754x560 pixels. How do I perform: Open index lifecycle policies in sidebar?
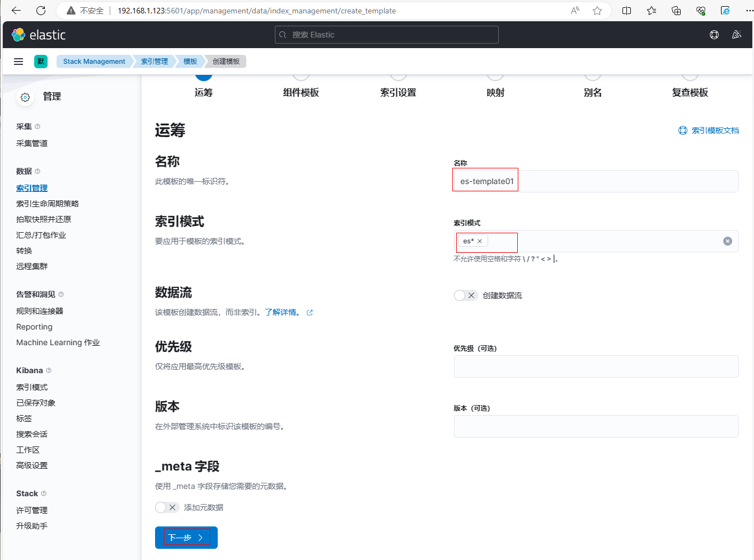point(48,204)
